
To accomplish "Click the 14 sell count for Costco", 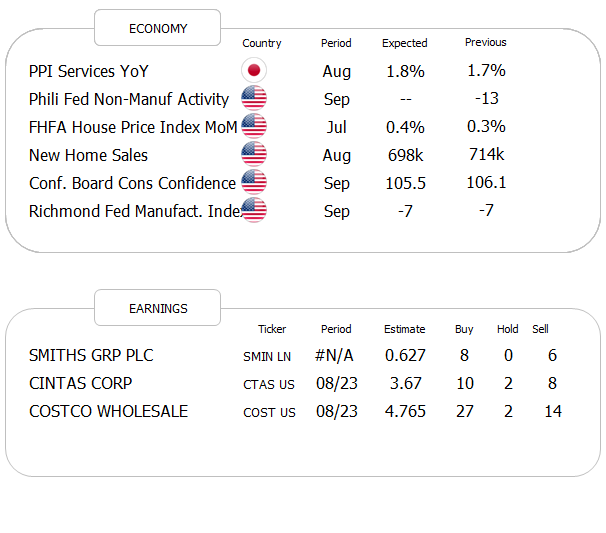I will click(x=553, y=411).
